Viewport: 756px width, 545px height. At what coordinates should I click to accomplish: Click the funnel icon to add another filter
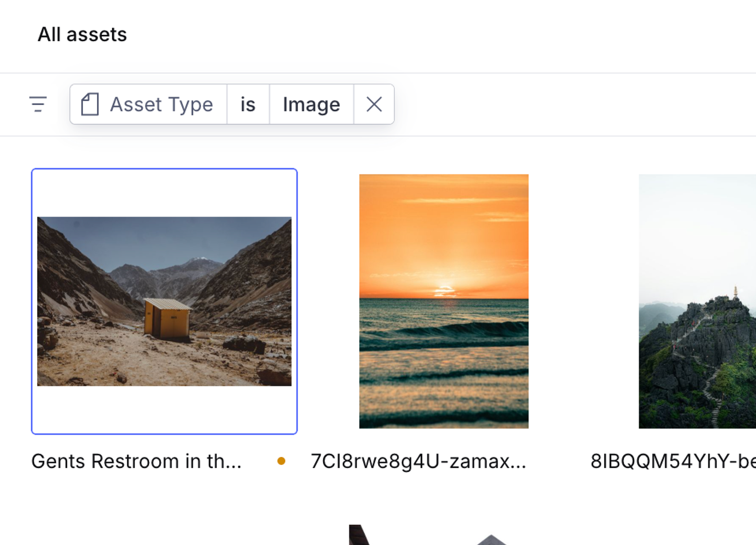pos(39,104)
